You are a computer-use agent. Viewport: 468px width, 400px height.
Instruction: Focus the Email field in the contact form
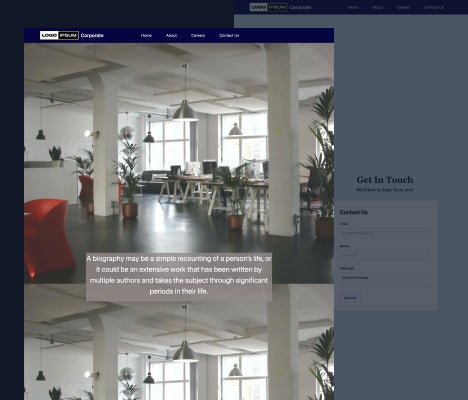tap(385, 233)
